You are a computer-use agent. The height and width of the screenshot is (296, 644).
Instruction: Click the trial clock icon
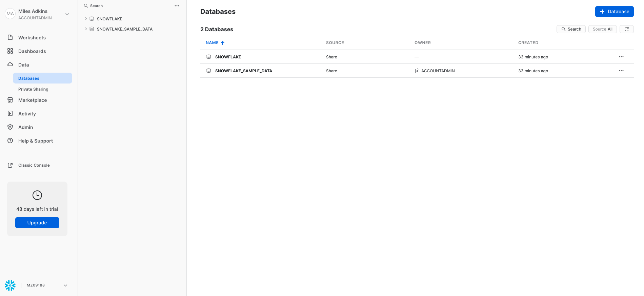[37, 195]
